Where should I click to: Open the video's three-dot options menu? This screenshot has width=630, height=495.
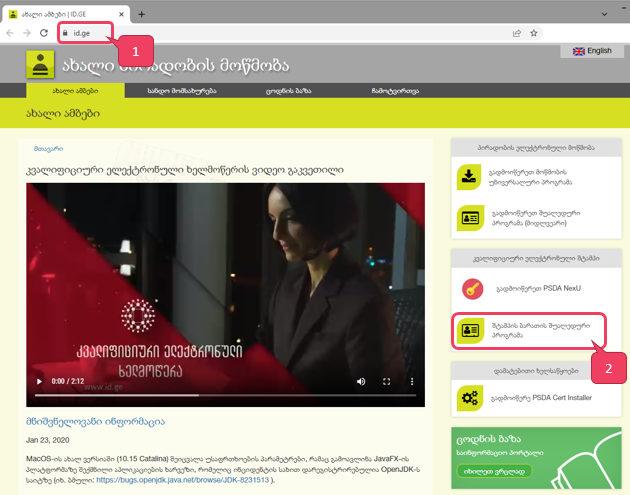[408, 381]
